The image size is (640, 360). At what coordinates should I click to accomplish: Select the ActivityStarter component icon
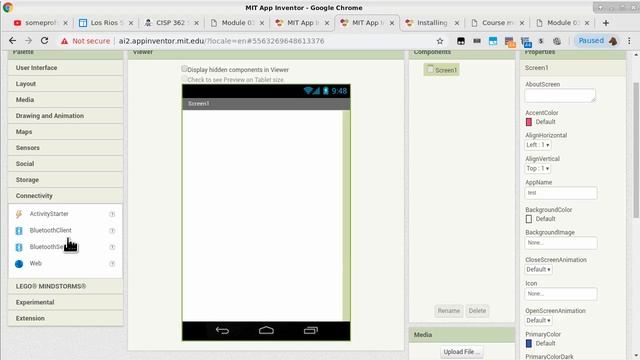[x=19, y=214]
